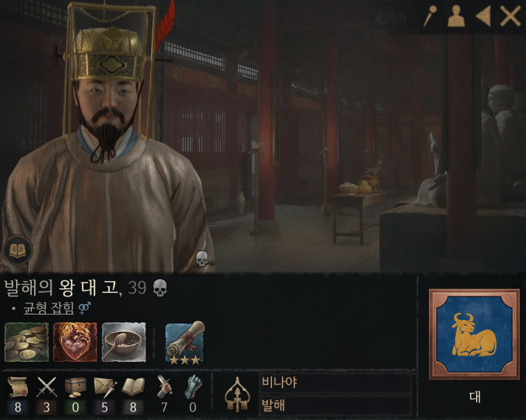This screenshot has width=526, height=420.
Task: Open the book memories icon beside portrait
Action: pos(17,250)
